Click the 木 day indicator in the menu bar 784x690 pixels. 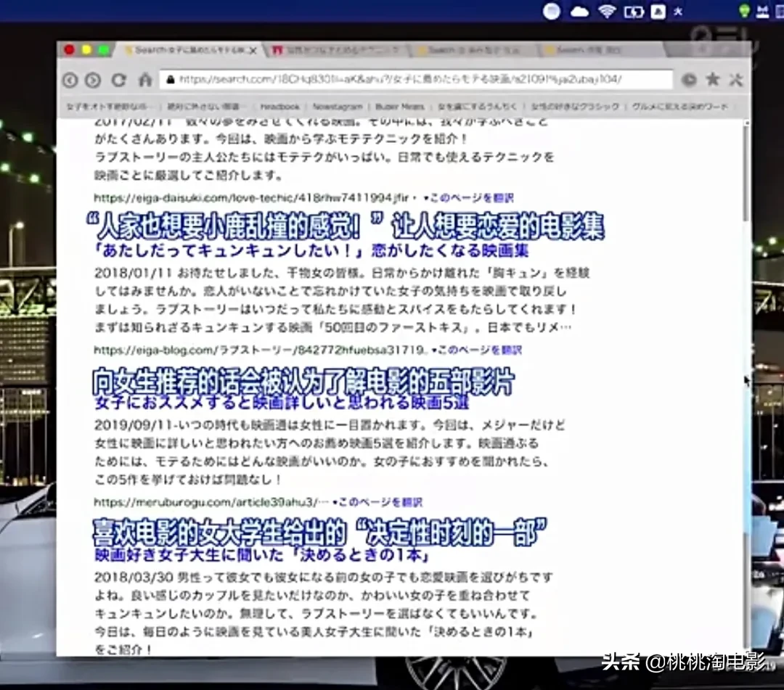678,12
